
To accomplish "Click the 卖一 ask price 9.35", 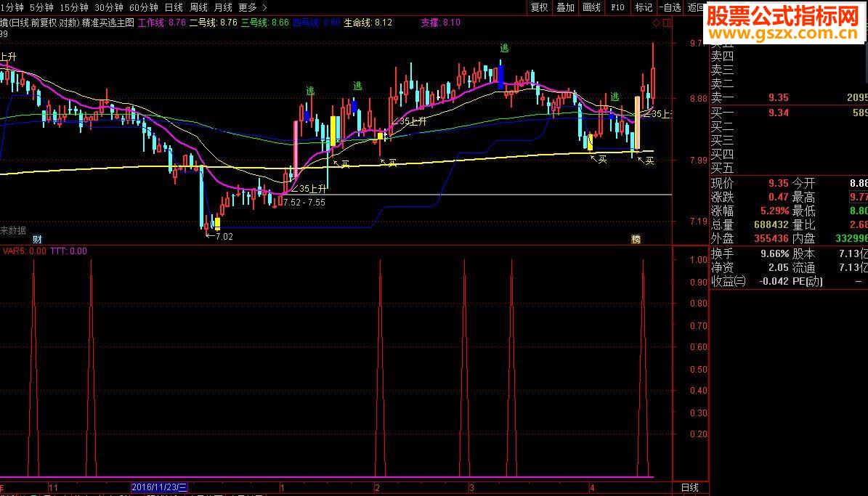I will click(779, 98).
